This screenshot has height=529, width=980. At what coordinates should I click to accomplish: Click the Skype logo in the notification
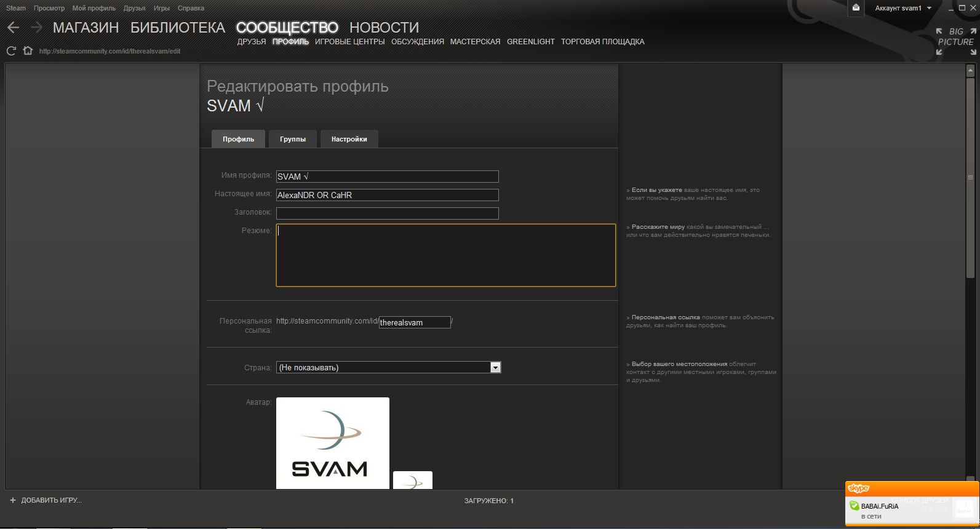click(x=859, y=488)
